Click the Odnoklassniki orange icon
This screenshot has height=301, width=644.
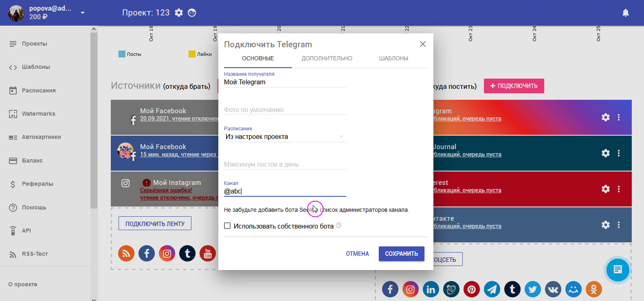594,289
